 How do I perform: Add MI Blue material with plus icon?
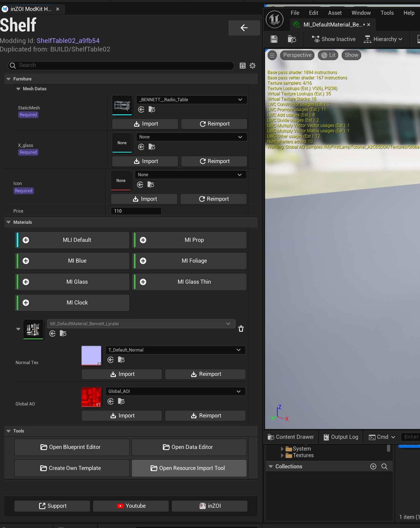coord(26,261)
